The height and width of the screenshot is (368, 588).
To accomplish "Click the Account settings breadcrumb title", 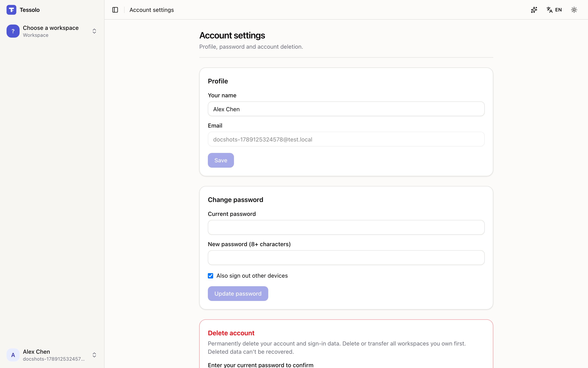I will 152,10.
